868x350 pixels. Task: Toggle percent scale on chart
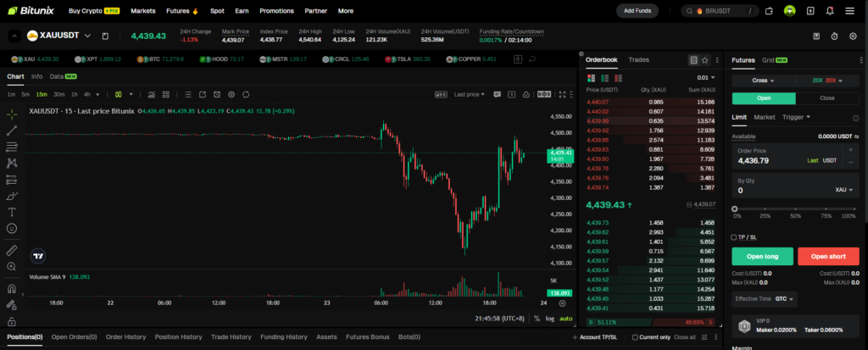537,319
